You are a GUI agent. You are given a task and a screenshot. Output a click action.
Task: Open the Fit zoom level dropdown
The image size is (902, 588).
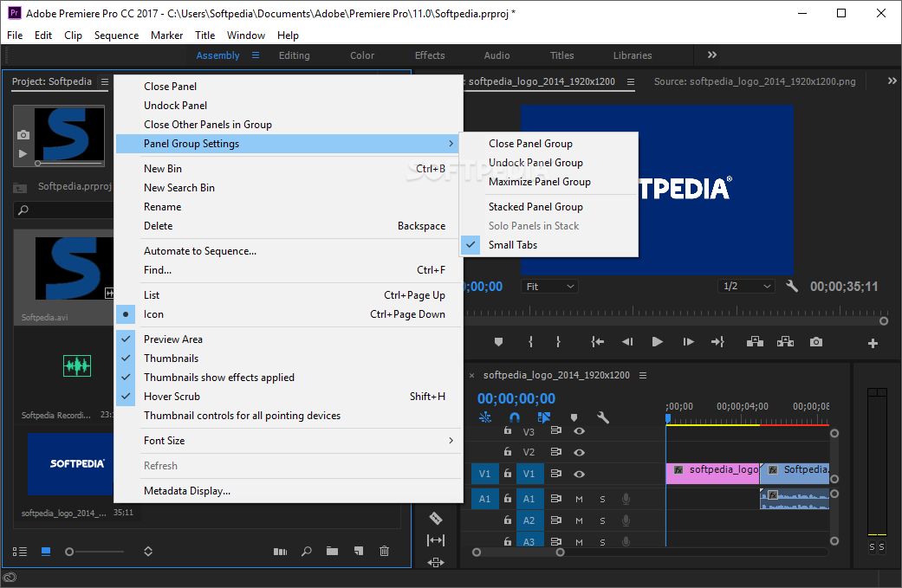click(550, 287)
